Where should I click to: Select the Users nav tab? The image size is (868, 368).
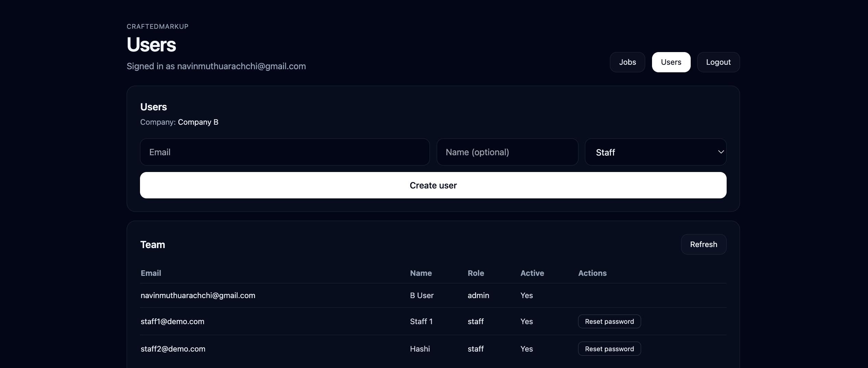click(x=671, y=62)
